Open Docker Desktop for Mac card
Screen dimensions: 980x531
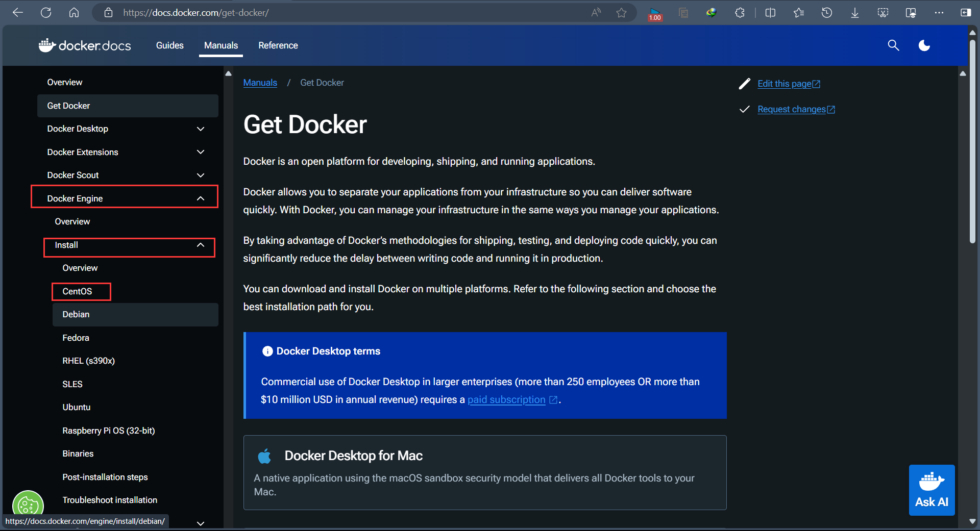point(485,472)
